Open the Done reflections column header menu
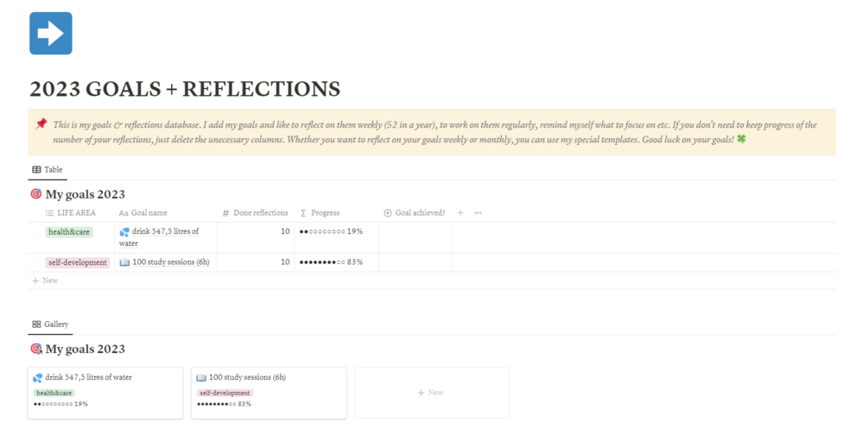This screenshot has width=868, height=441. point(259,213)
